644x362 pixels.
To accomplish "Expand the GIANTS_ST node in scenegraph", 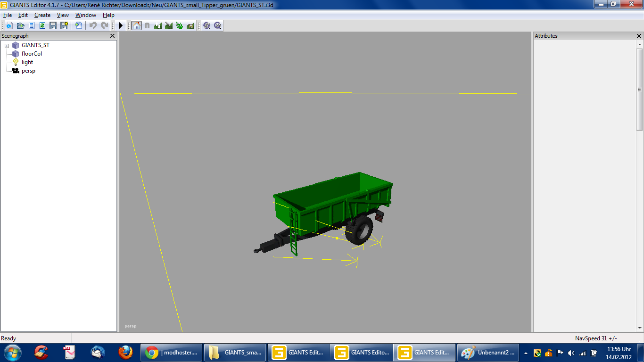I will coord(7,46).
